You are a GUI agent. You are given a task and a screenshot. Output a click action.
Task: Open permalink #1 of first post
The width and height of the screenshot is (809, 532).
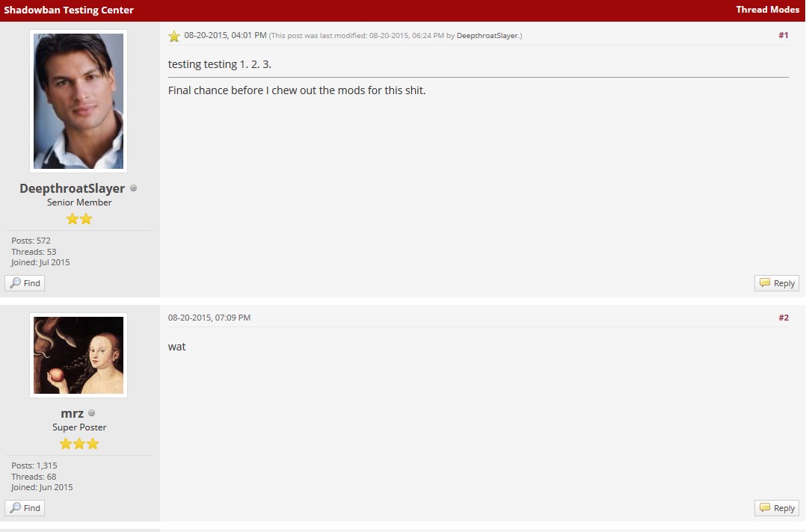(x=783, y=35)
